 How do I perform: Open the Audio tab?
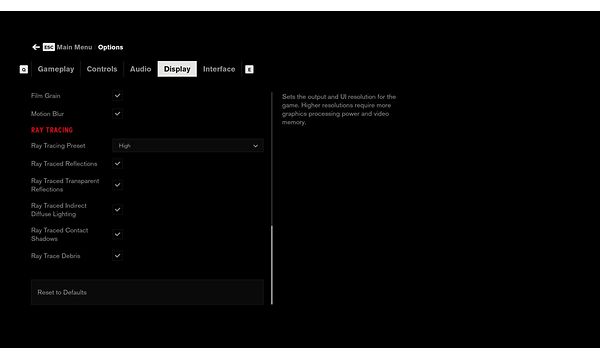(x=140, y=69)
